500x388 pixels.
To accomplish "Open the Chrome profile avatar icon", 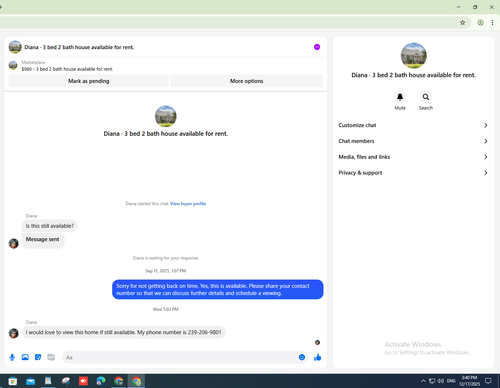I will tap(480, 23).
